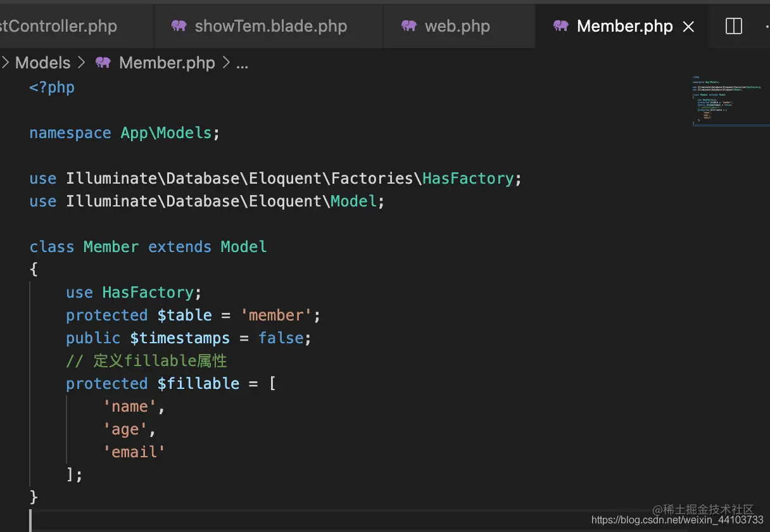Image resolution: width=770 pixels, height=532 pixels.
Task: Click the '$table' variable
Action: coord(184,315)
